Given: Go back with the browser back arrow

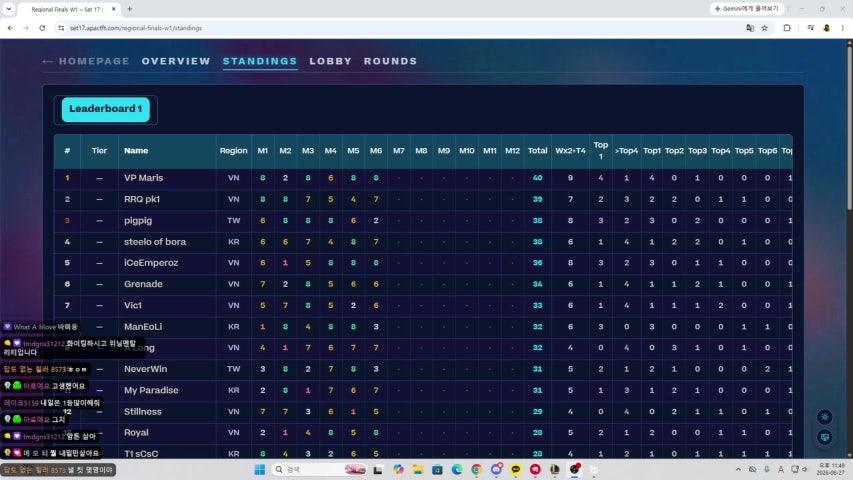Looking at the screenshot, I should coord(10,28).
